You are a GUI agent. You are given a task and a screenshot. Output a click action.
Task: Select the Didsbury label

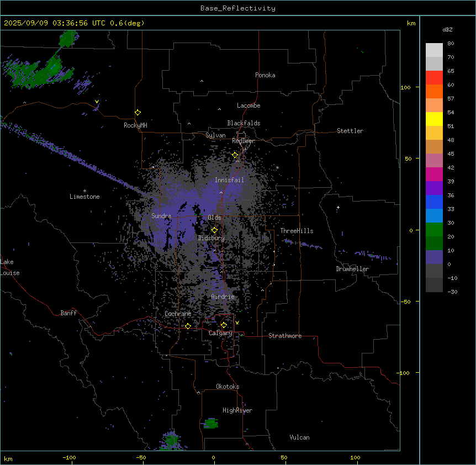point(211,238)
